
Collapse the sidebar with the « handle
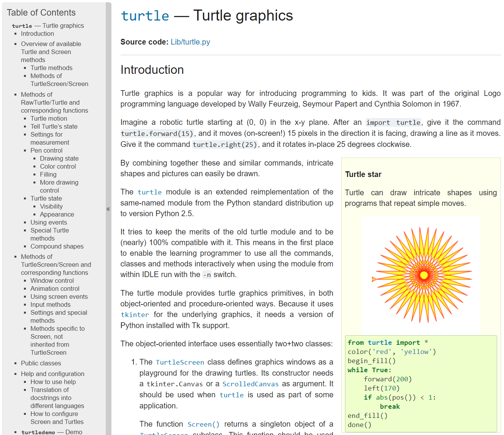[108, 209]
